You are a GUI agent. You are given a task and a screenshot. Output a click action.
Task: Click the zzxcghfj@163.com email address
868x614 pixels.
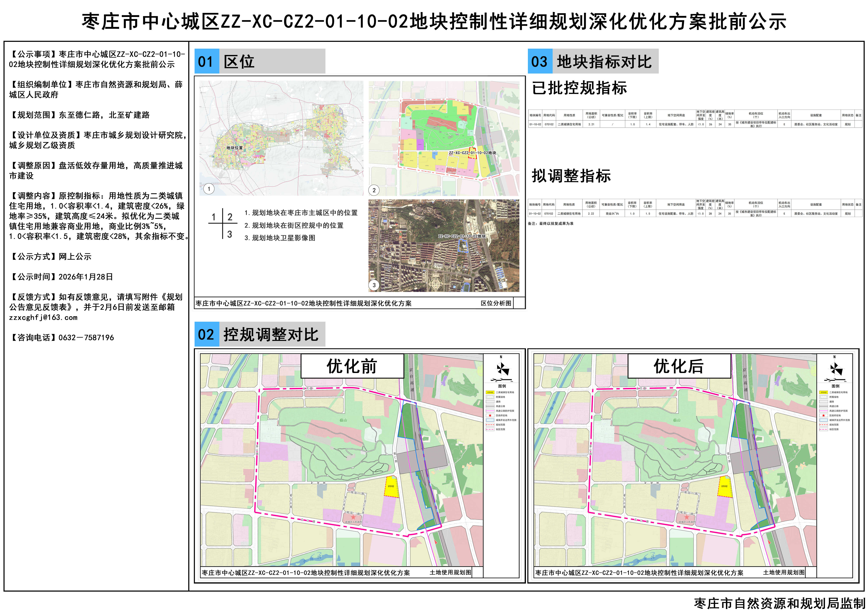[x=43, y=318]
